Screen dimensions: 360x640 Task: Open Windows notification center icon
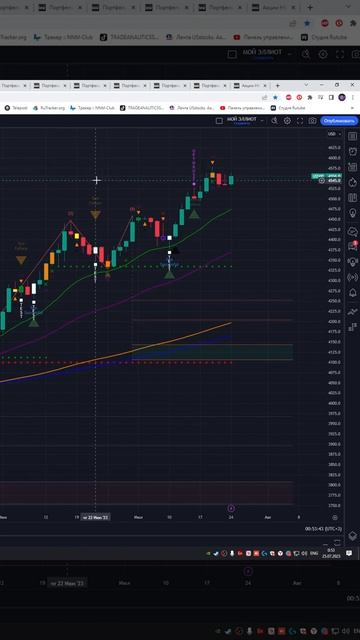tap(349, 553)
